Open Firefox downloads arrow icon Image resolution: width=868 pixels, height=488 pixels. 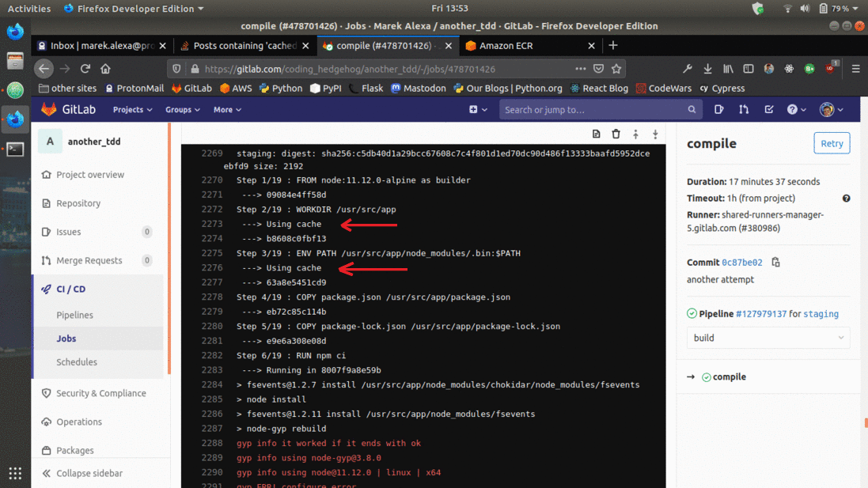click(x=707, y=69)
